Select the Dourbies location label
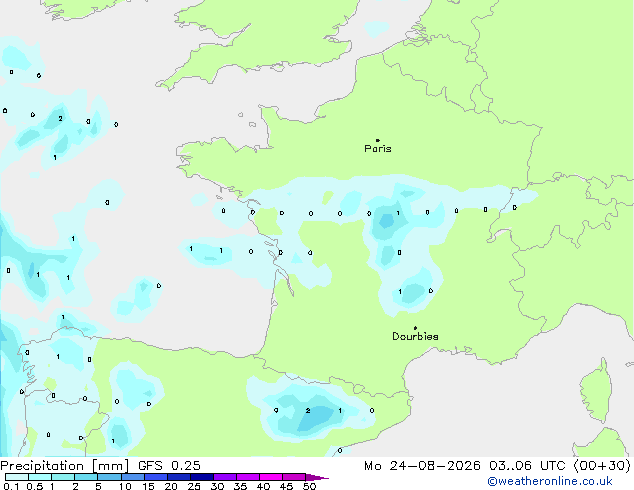Screen dimensions: 634x490 pos(415,336)
